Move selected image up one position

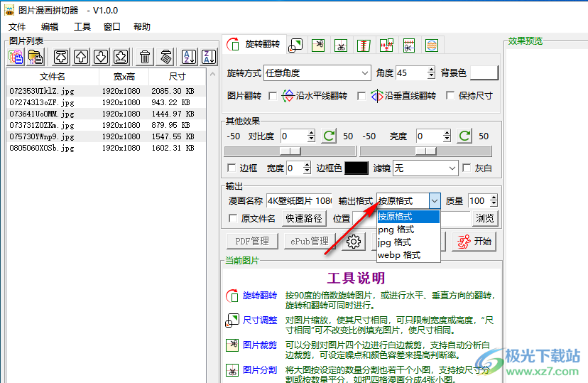click(x=81, y=57)
